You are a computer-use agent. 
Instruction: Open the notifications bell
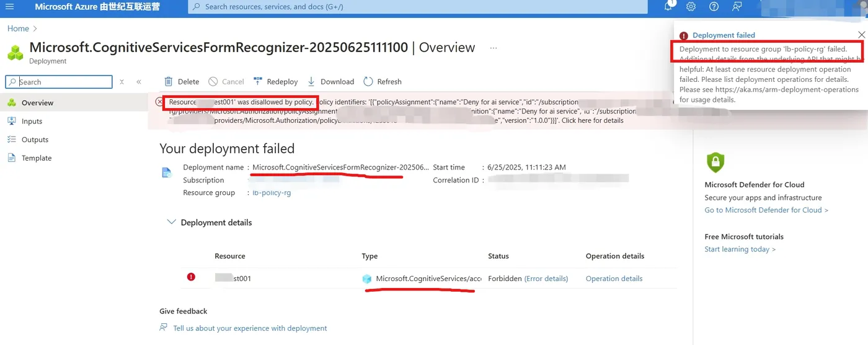pyautogui.click(x=669, y=6)
